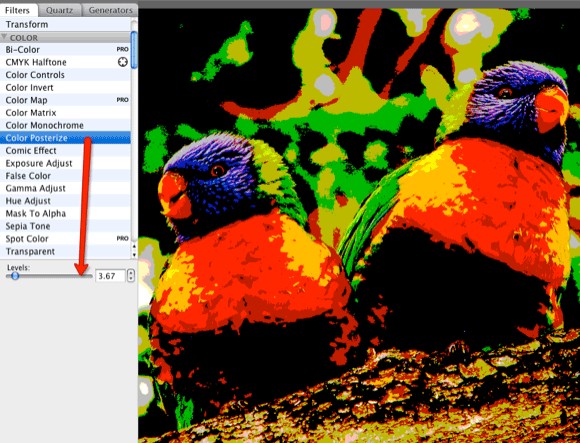Select the Transform category

click(x=65, y=24)
